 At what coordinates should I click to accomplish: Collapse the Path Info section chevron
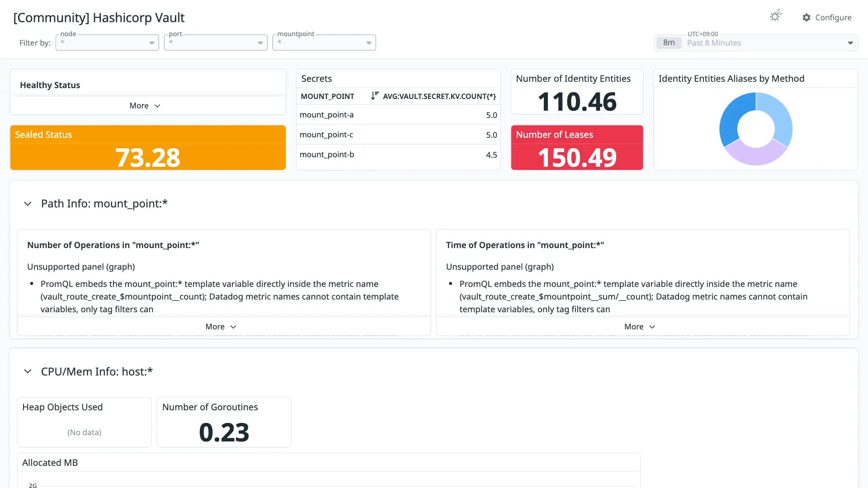[28, 204]
